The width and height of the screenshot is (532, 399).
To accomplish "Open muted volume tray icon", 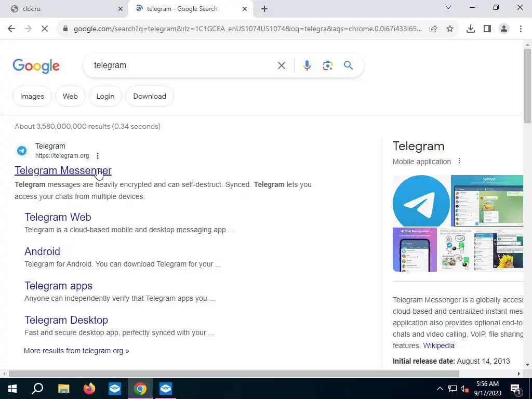I will 465,389.
